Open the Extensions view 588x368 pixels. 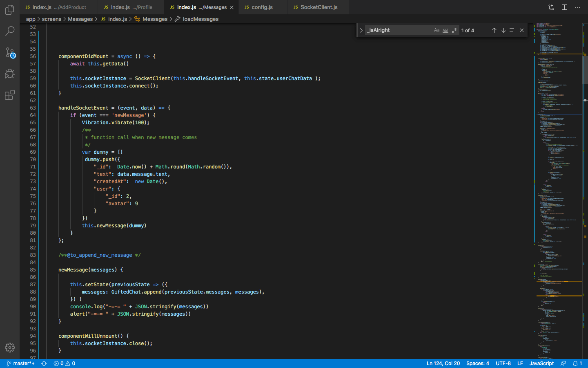(x=10, y=95)
